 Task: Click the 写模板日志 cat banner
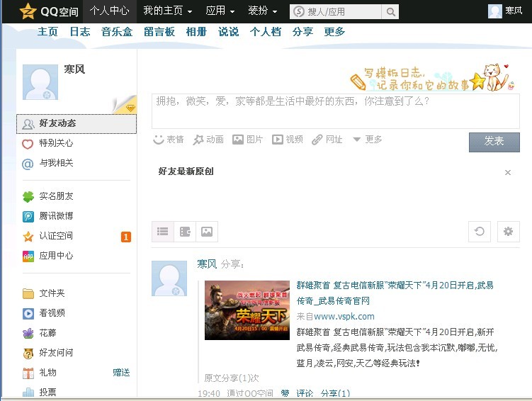432,78
